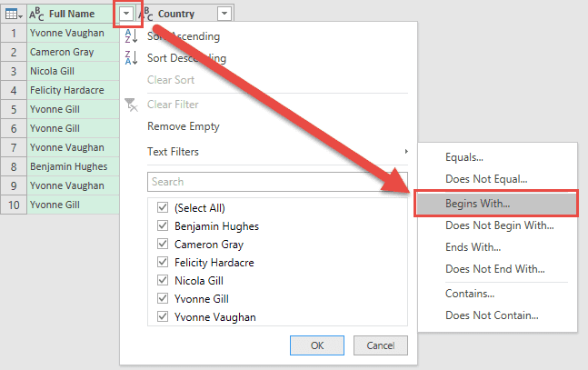Click the Country column text type icon

pos(146,14)
